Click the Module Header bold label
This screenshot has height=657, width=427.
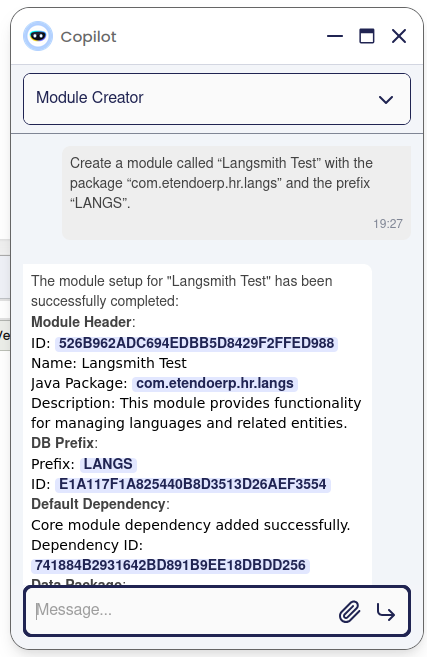coord(82,322)
